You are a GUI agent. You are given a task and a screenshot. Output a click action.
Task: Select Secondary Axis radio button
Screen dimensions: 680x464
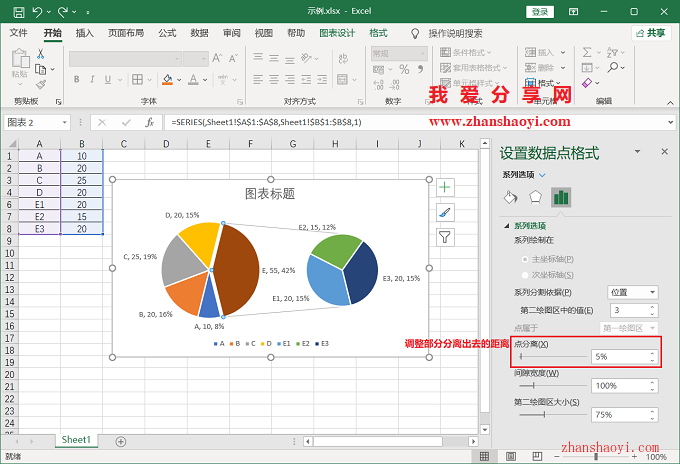(525, 275)
